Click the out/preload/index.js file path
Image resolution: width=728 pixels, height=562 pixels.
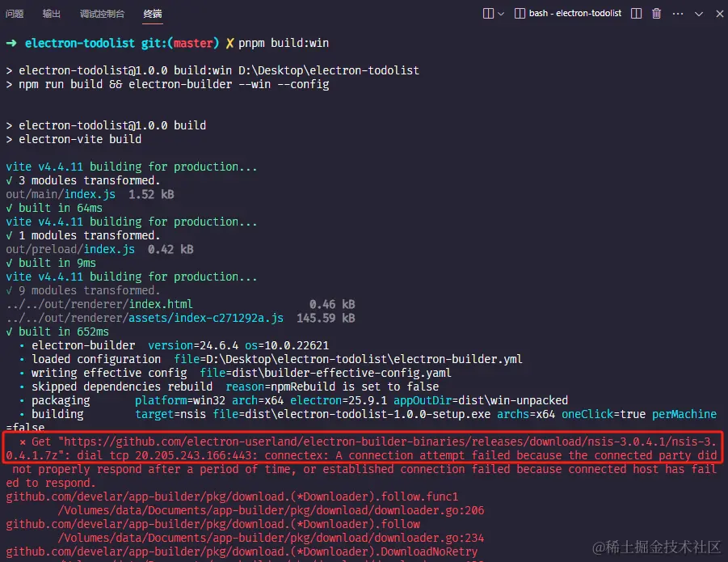point(70,249)
